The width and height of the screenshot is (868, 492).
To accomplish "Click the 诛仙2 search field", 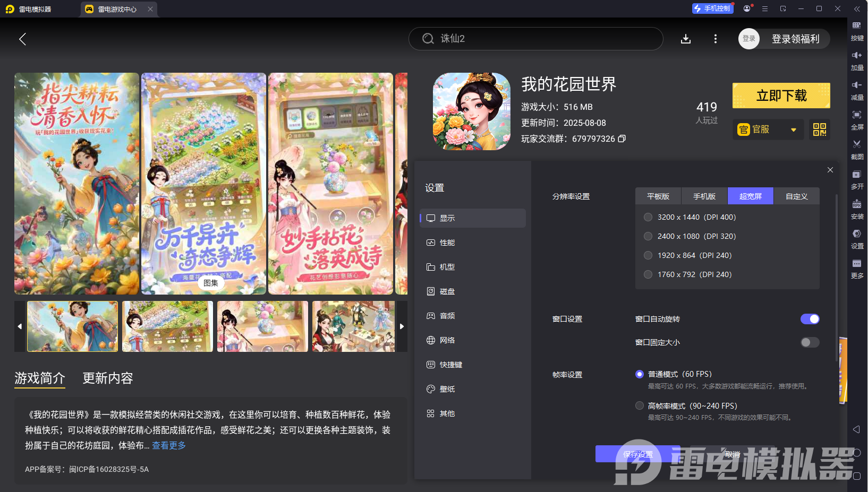I will tap(535, 39).
